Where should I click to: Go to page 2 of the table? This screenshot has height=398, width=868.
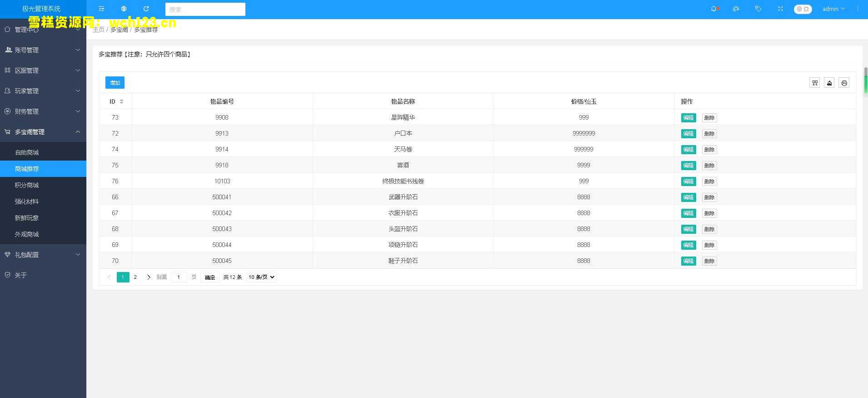pyautogui.click(x=135, y=277)
